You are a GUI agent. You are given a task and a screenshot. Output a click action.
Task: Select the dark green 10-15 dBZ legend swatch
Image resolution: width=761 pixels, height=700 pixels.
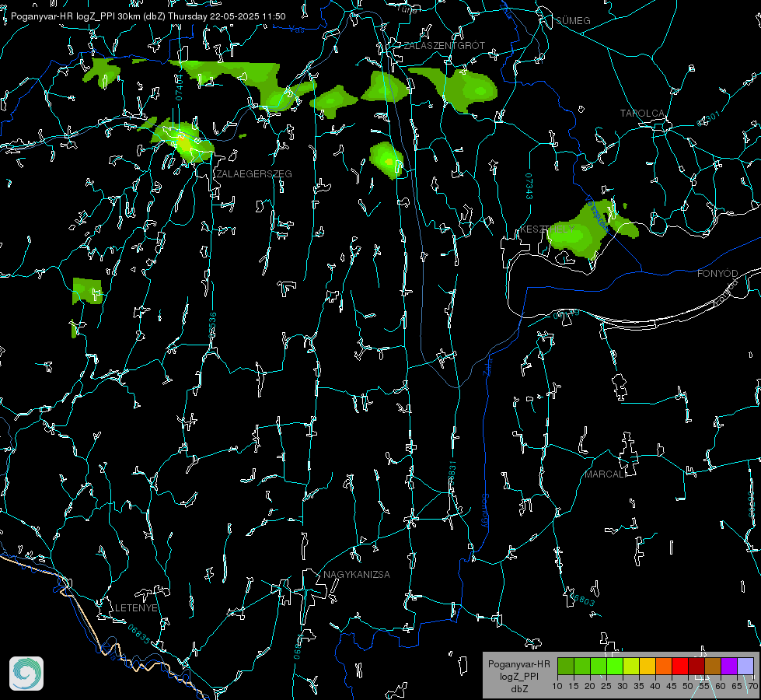pos(566,666)
